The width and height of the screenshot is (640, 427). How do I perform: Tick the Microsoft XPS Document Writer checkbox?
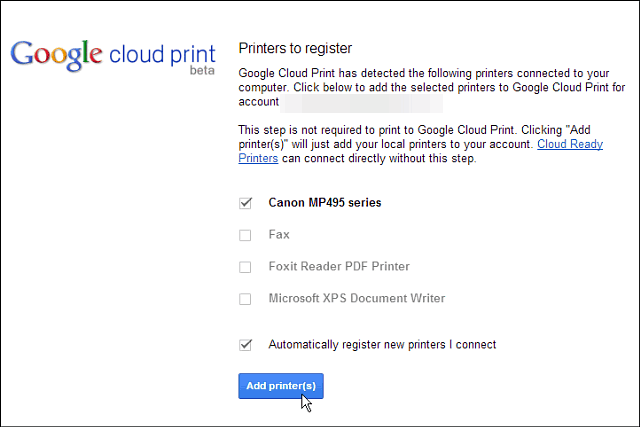245,298
